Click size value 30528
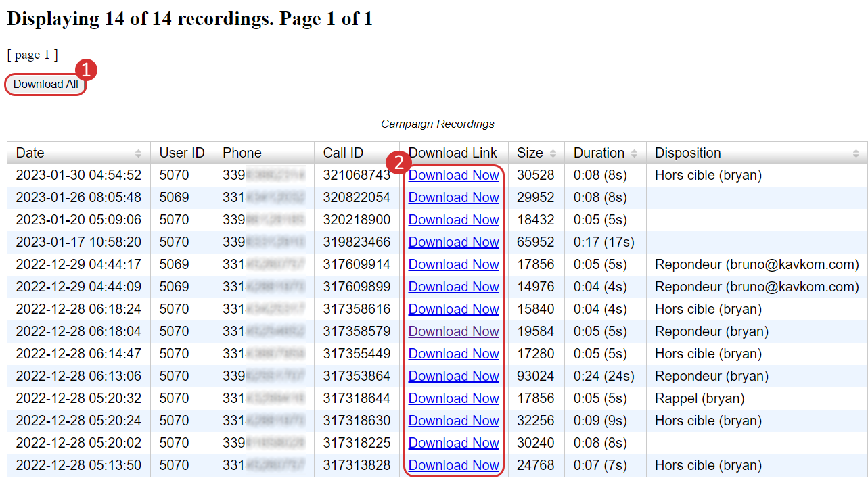Screen dimensions: 868x478 [535, 175]
